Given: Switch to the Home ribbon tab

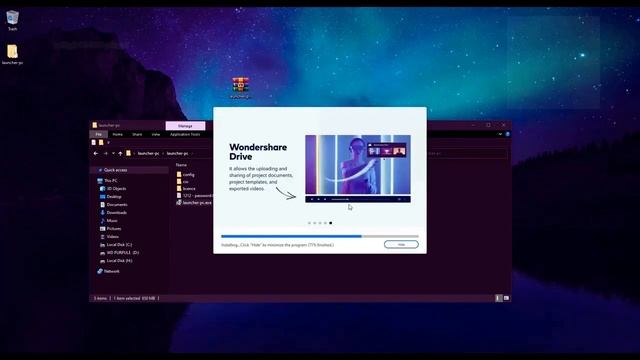Looking at the screenshot, I should click(118, 134).
